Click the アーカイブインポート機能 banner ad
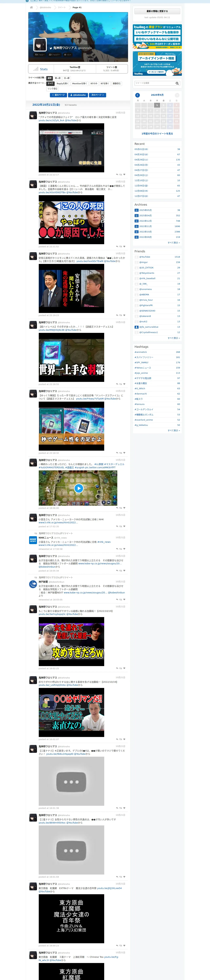This screenshot has width=210, height=980. click(x=157, y=64)
